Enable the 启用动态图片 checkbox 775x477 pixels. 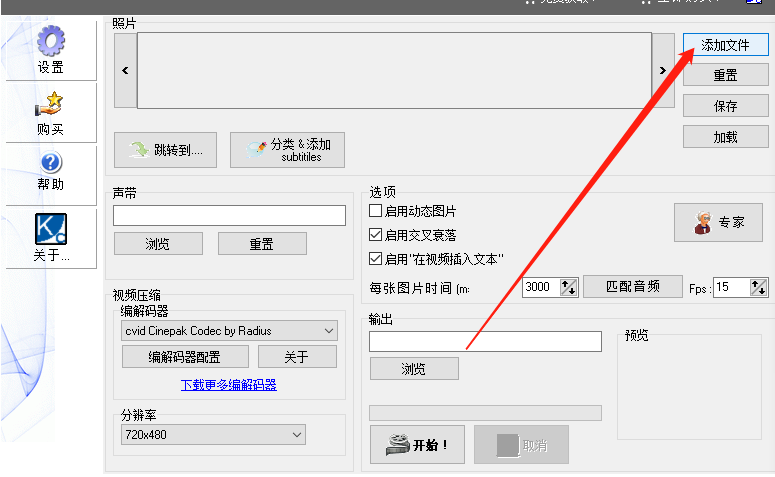[x=376, y=211]
